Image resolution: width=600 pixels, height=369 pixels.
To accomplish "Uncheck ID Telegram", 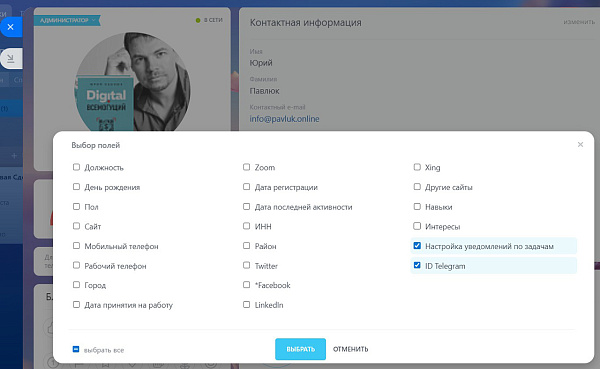I will point(417,265).
